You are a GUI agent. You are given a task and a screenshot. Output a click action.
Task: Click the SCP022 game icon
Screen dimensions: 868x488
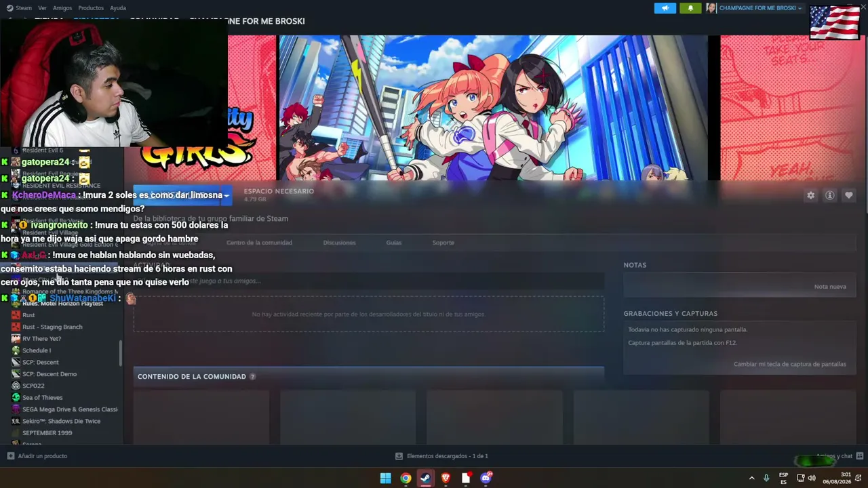pos(16,386)
